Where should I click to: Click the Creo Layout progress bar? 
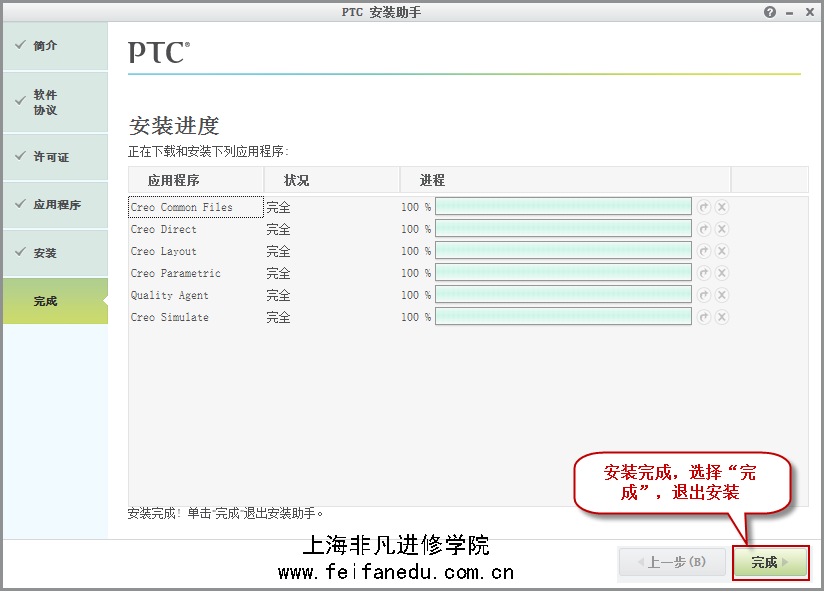[563, 251]
